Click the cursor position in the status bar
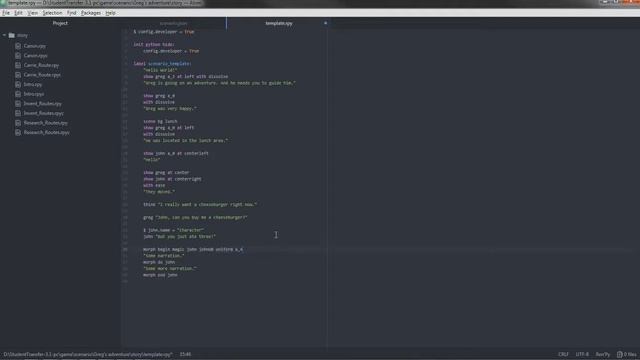The width and height of the screenshot is (640, 360). point(185,354)
